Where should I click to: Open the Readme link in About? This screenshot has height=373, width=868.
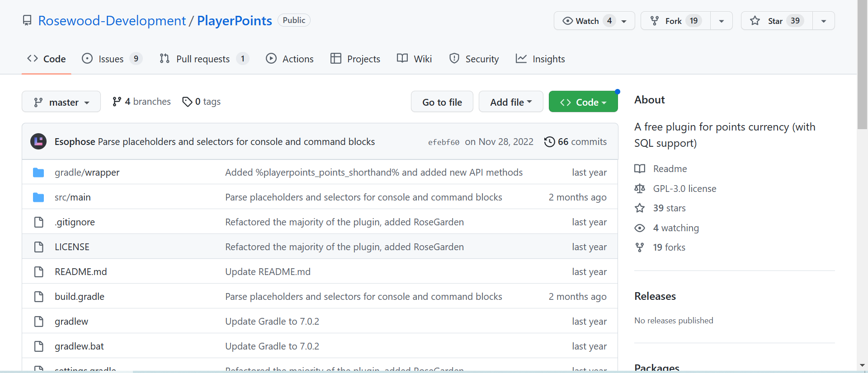[670, 169]
